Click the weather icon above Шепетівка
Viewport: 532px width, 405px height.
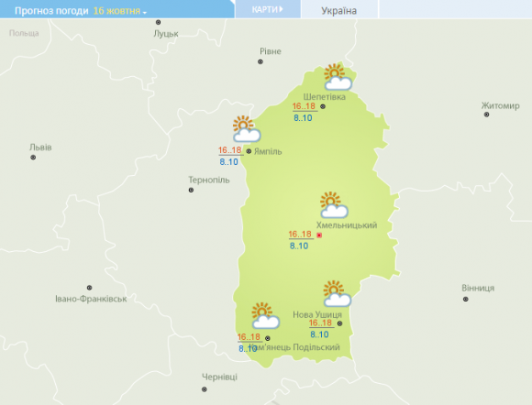pos(338,77)
